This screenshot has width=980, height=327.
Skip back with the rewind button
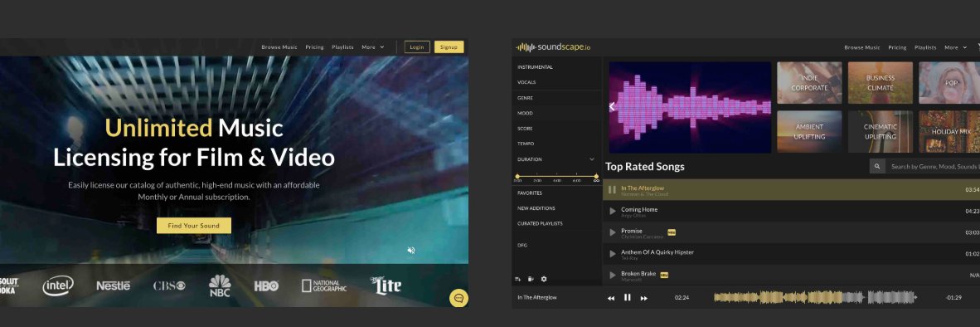click(610, 298)
